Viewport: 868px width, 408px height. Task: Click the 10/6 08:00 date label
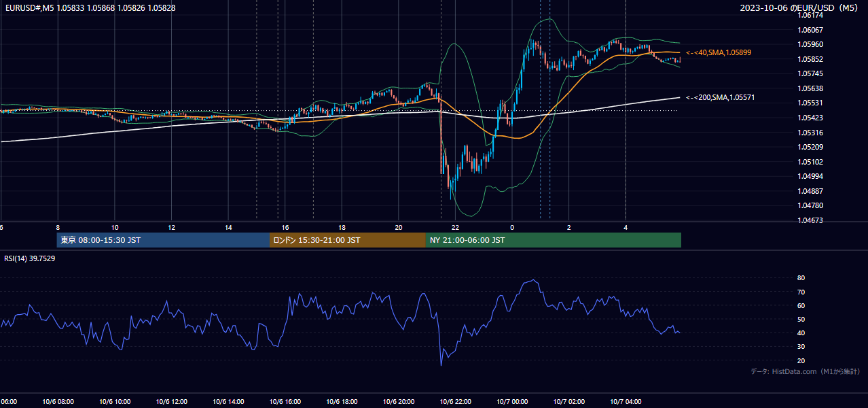56,402
